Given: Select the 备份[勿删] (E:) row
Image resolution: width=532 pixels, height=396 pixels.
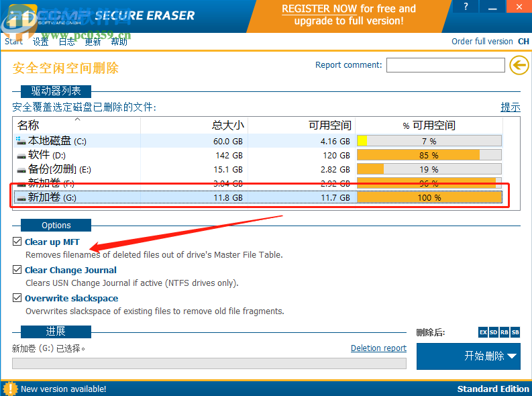Looking at the screenshot, I should coord(258,169).
